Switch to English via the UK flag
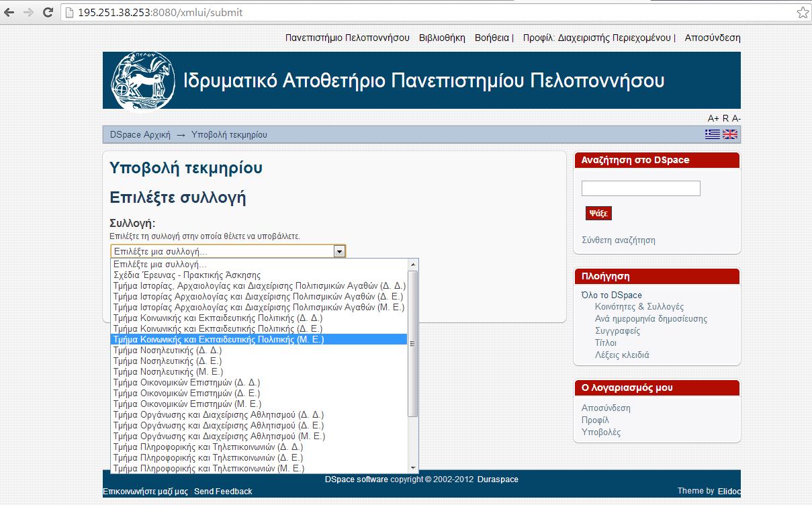The image size is (812, 505). 730,134
